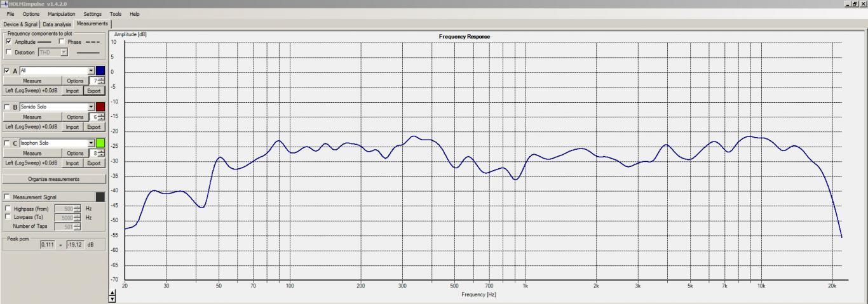Enable the Phase checkbox

point(62,42)
